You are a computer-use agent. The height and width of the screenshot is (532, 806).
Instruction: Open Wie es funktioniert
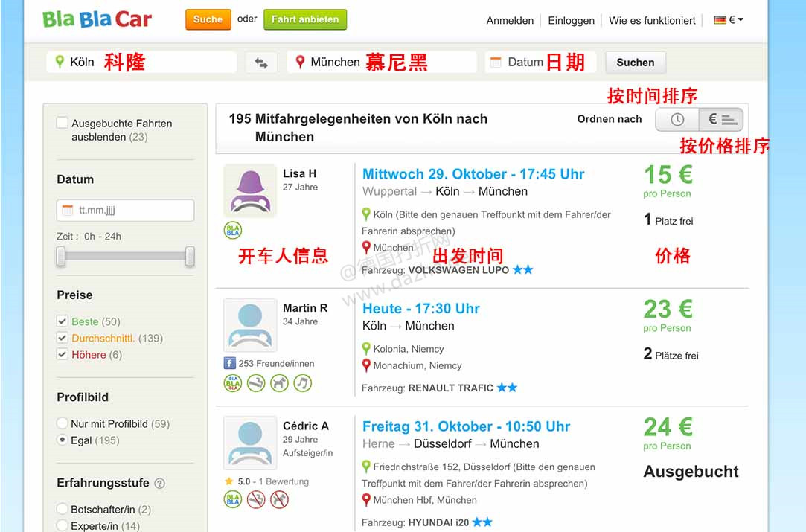click(x=652, y=20)
